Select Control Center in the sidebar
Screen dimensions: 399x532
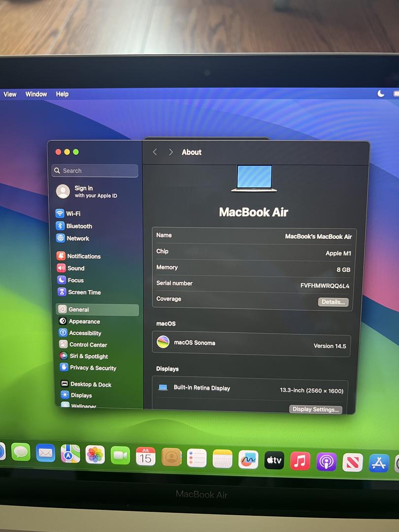[83, 344]
